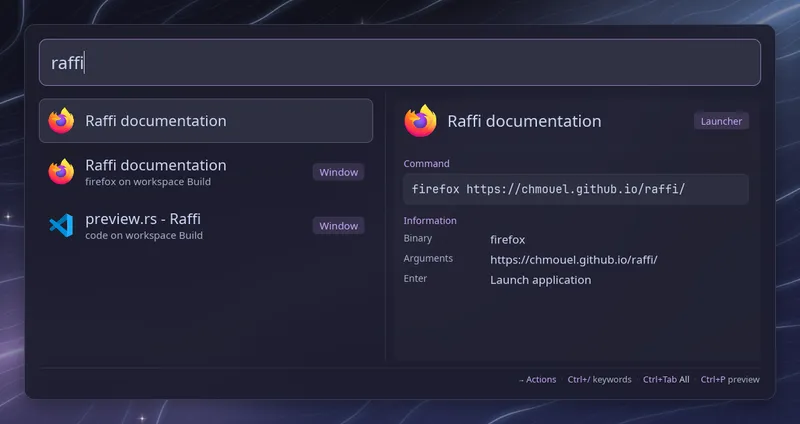Click the "→ Actions" hint in footer
Image resolution: width=800 pixels, height=424 pixels.
click(537, 380)
